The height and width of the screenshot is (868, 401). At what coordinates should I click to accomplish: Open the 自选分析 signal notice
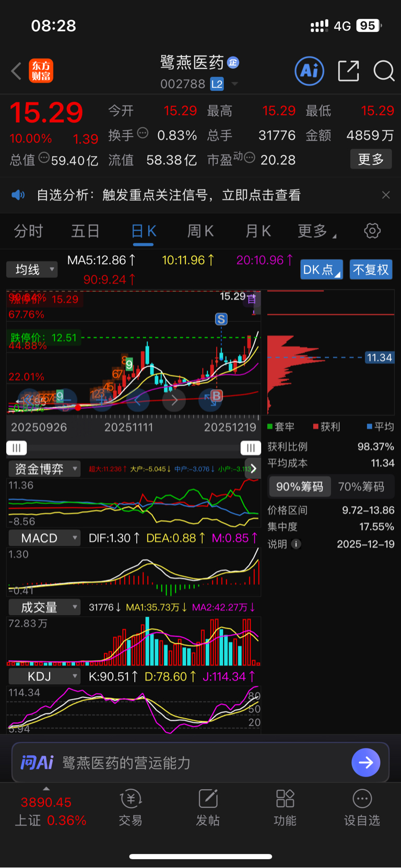click(169, 195)
